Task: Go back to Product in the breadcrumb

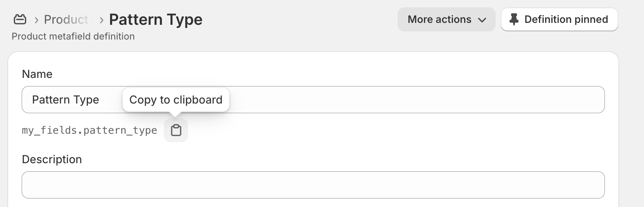Action: (x=66, y=19)
